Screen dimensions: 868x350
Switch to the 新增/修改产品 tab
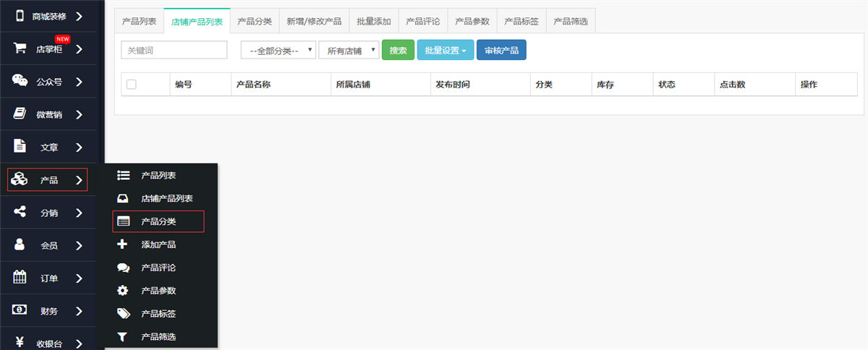314,21
